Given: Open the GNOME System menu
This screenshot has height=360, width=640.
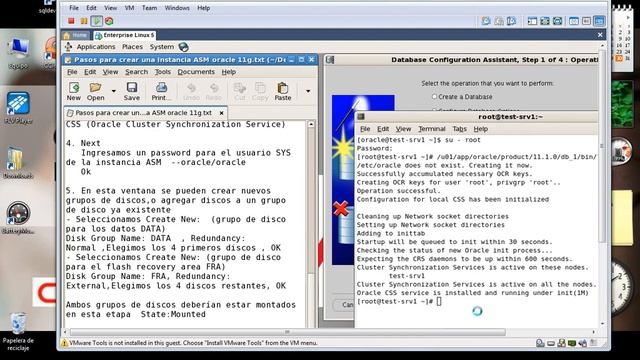Looking at the screenshot, I should pos(162,47).
